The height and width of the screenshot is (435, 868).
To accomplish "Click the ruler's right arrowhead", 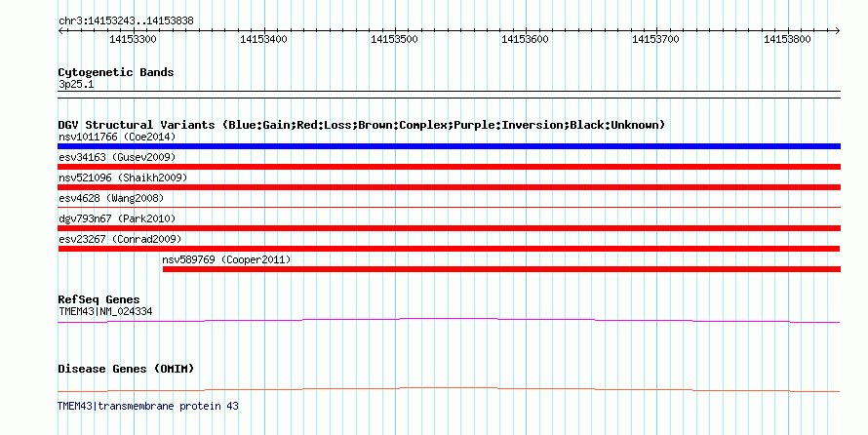I will 838,31.
